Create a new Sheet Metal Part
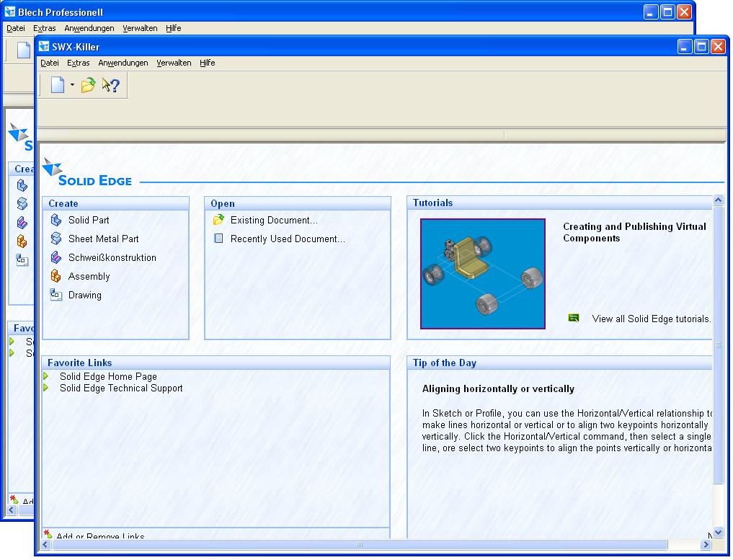The image size is (733, 560). coord(103,239)
